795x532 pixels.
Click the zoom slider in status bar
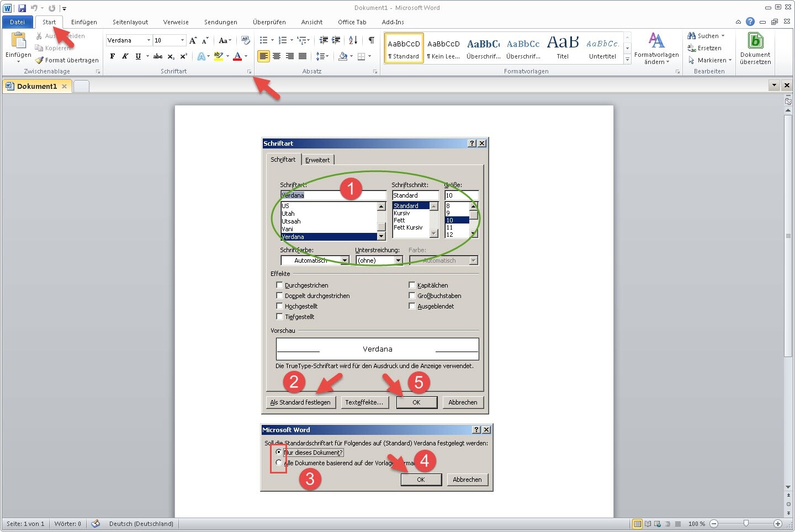pyautogui.click(x=746, y=524)
